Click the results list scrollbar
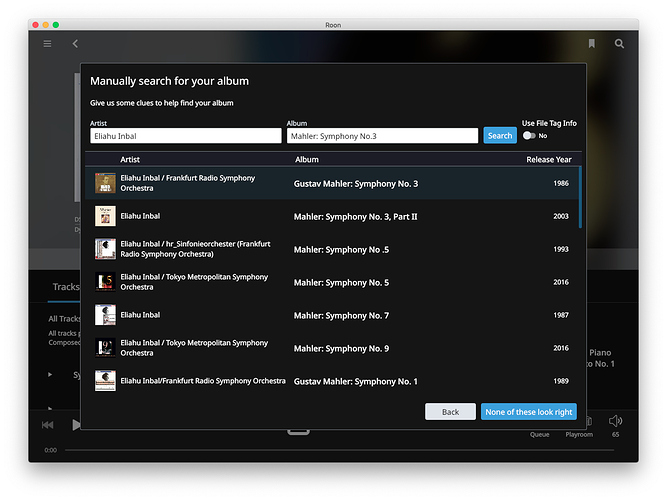Image resolution: width=667 pixels, height=500 pixels. tap(580, 197)
